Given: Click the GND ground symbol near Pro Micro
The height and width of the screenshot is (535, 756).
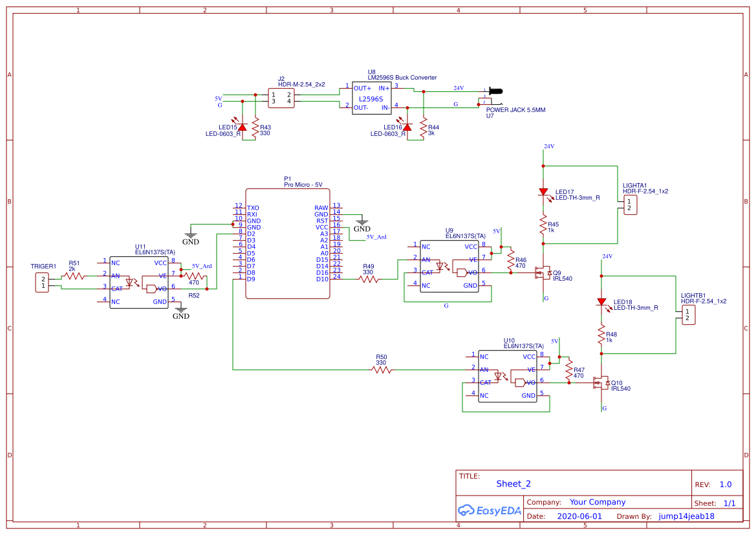Looking at the screenshot, I should point(191,235).
